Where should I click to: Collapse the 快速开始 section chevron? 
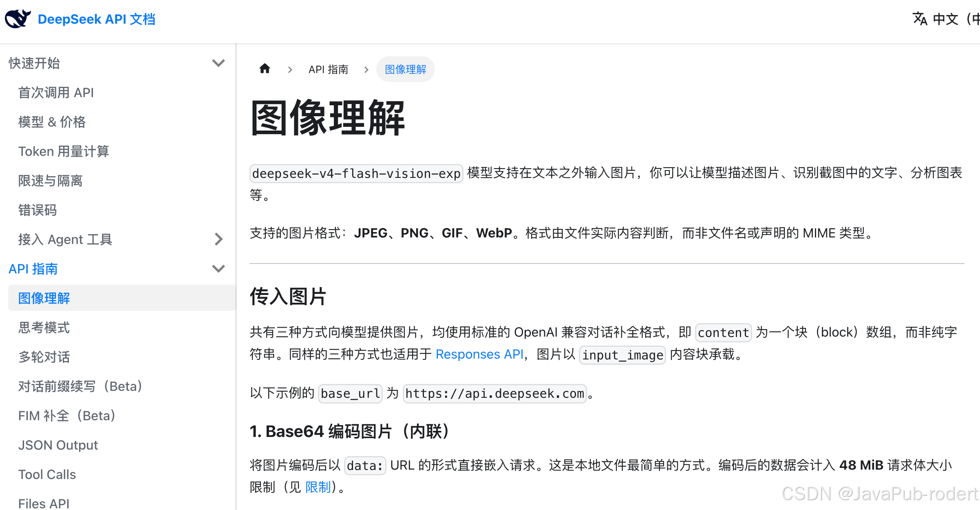pyautogui.click(x=219, y=63)
